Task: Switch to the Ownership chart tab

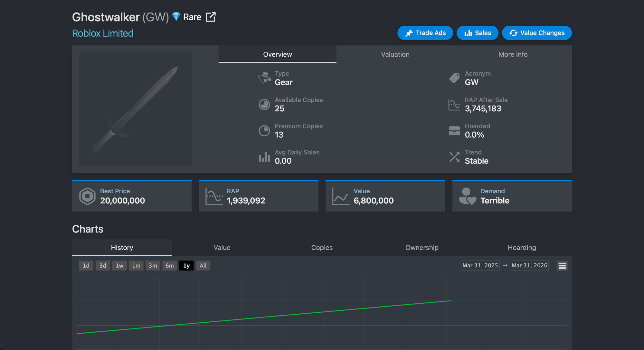Action: click(422, 248)
